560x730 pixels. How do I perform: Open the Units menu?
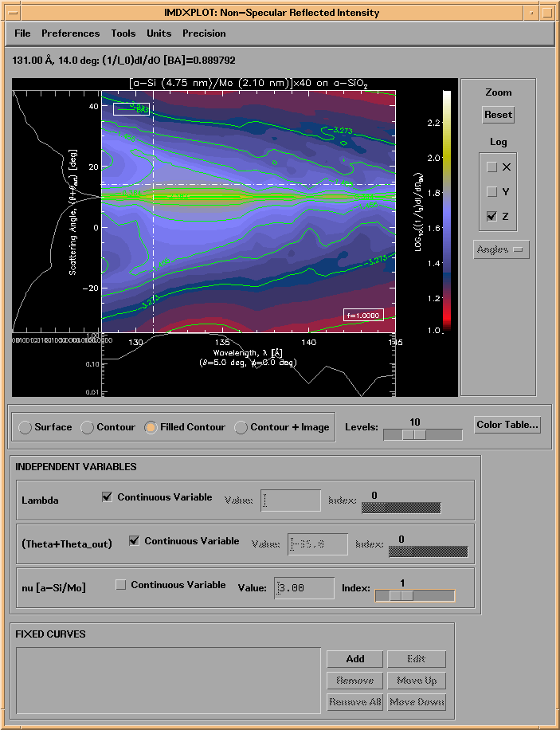(x=159, y=33)
